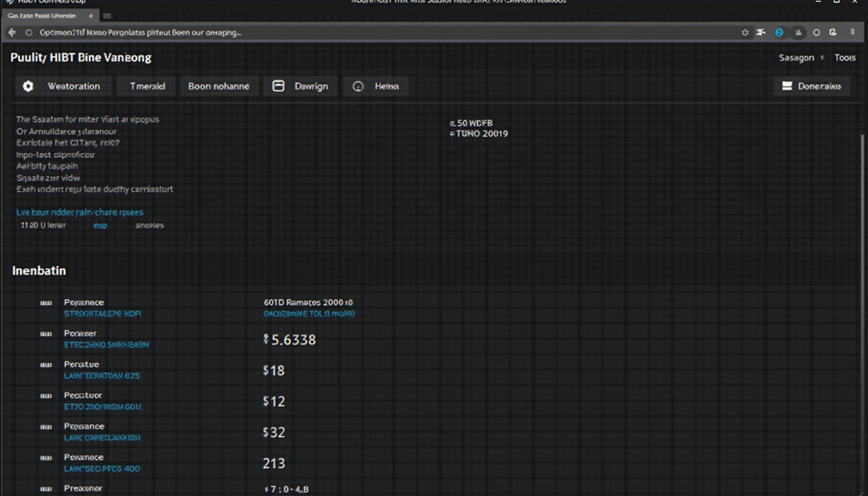Viewport: 868px width, 496px height.
Task: Click the LAIN'SEO.PFCS 400 link
Action: point(102,469)
